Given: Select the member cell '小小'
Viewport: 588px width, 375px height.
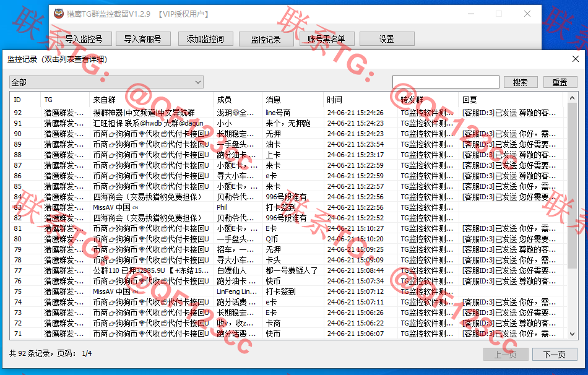Looking at the screenshot, I should pyautogui.click(x=224, y=123).
